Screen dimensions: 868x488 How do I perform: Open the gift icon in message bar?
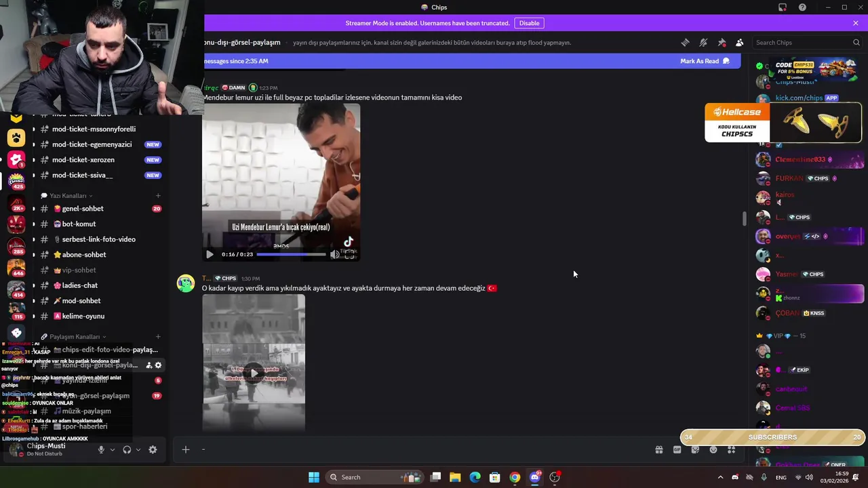[x=658, y=449]
